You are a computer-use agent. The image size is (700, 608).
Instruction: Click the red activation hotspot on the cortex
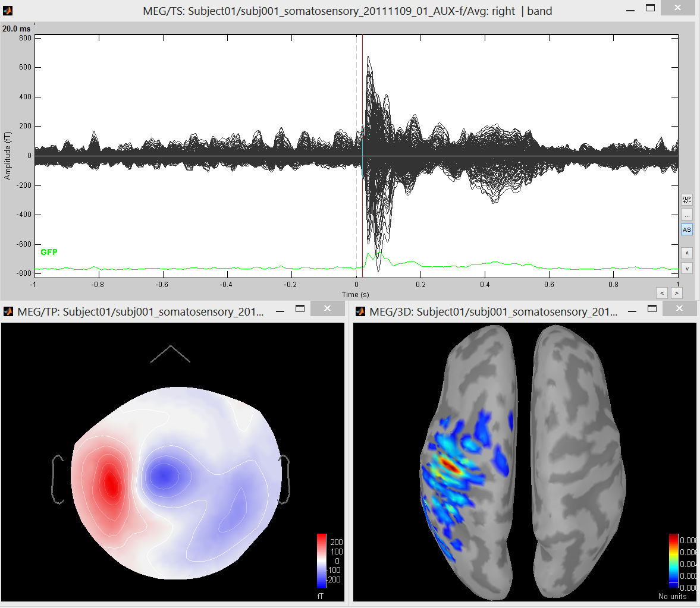click(x=452, y=467)
